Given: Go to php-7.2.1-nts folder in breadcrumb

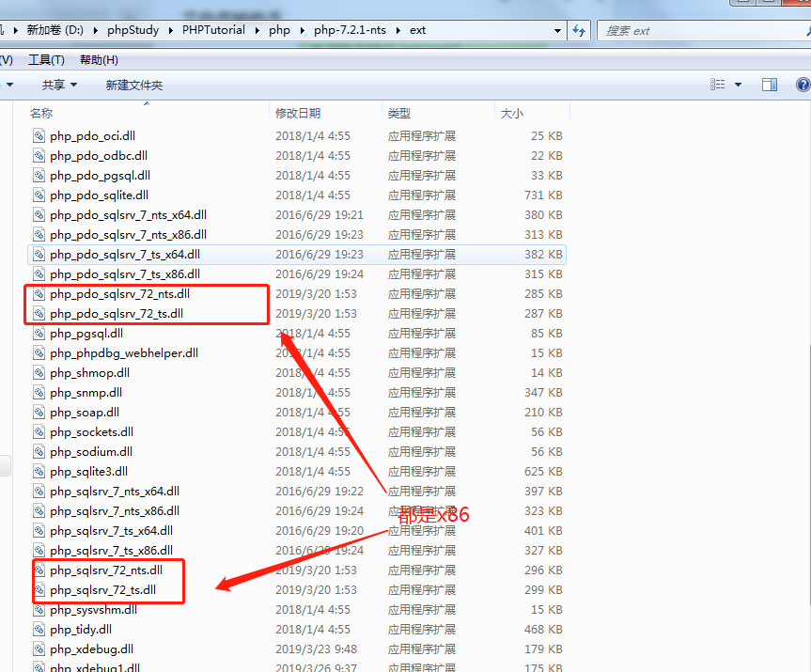Looking at the screenshot, I should point(351,30).
